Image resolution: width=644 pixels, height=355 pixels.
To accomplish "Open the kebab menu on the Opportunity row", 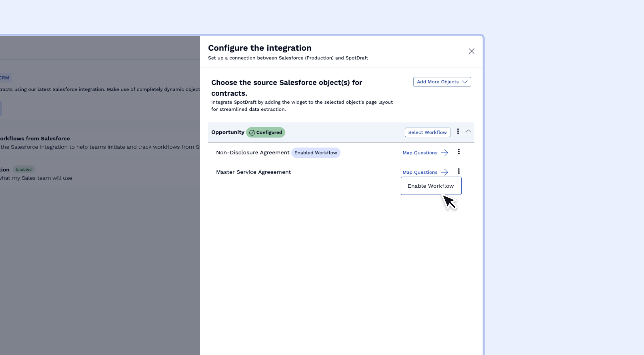I will (458, 131).
